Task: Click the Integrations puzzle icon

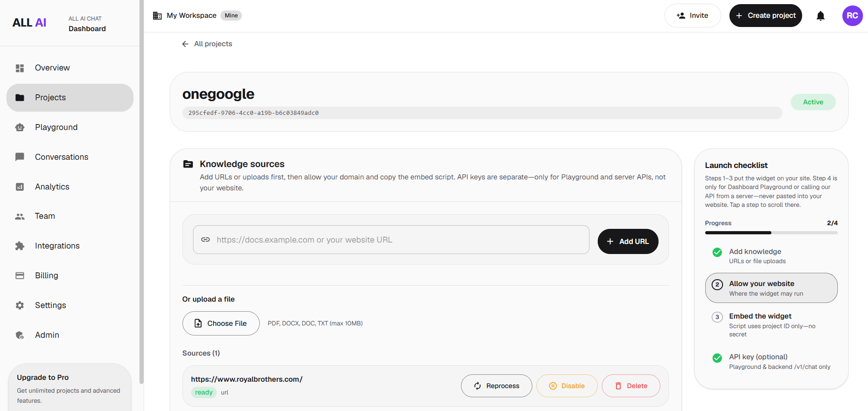Action: point(20,246)
